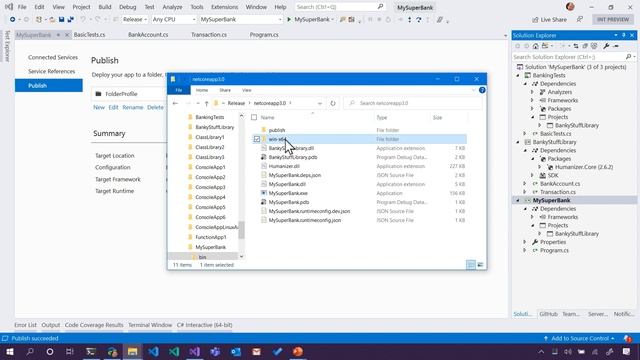Image resolution: width=640 pixels, height=360 pixels.
Task: Click Sync with Active Document icon
Action: 576,46
